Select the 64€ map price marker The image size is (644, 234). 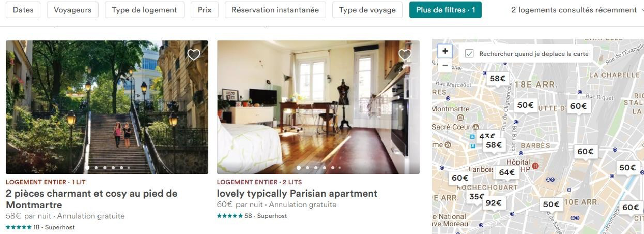pyautogui.click(x=507, y=172)
